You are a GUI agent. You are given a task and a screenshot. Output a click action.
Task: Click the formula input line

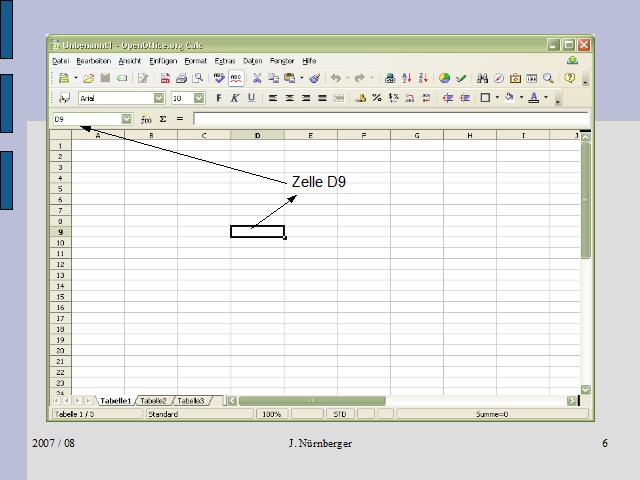[390, 119]
